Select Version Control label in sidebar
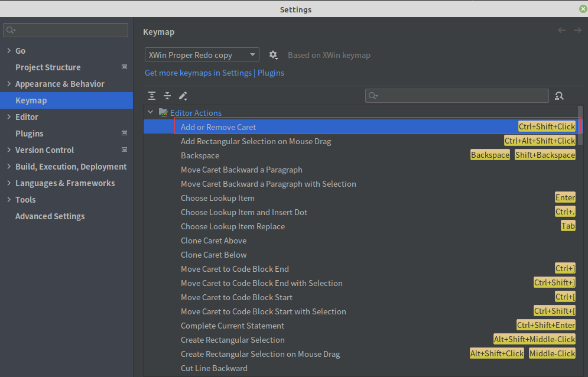 pyautogui.click(x=45, y=149)
